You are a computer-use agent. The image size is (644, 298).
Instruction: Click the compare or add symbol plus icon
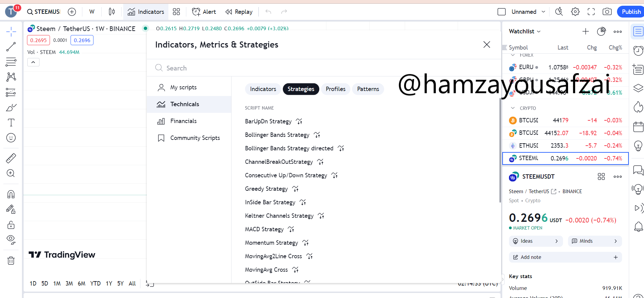[x=72, y=12]
